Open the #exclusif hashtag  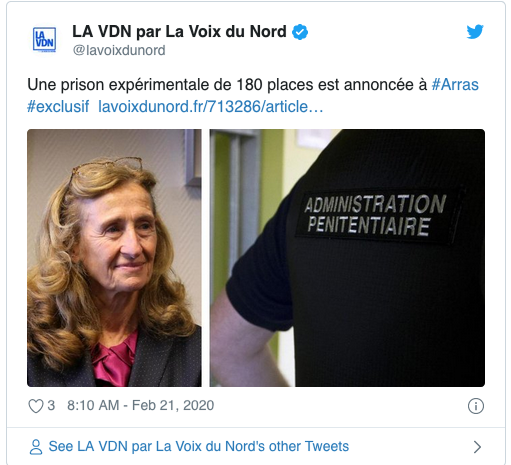58,107
